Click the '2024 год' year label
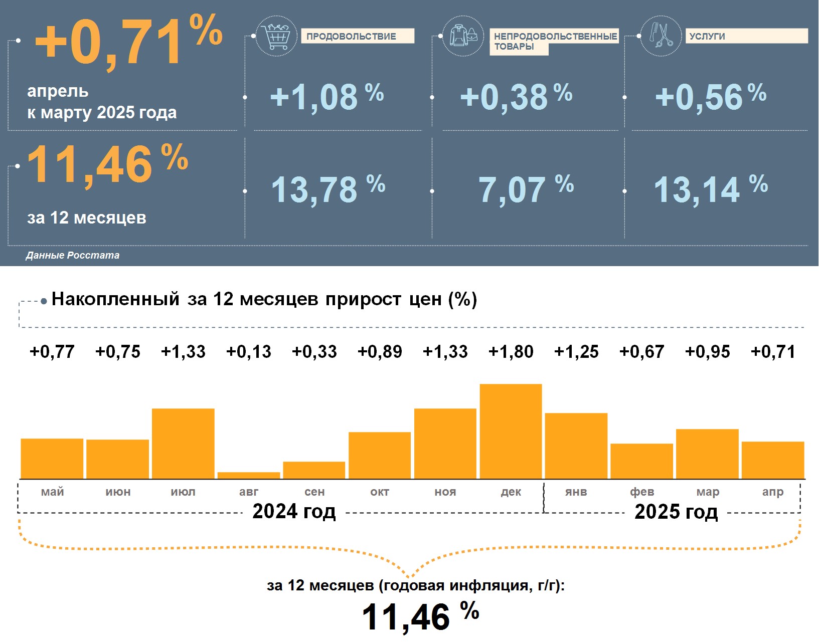Screen dimensions: 819x644 pyautogui.click(x=294, y=512)
